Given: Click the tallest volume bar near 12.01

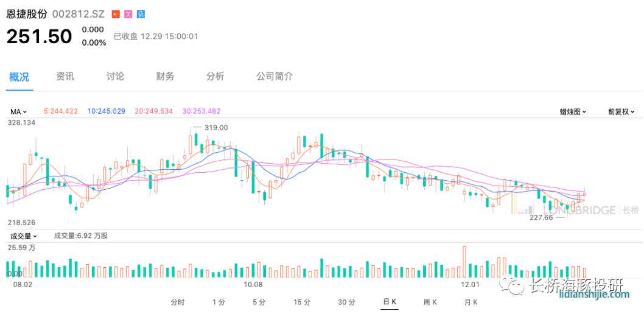Looking at the screenshot, I should point(464,262).
